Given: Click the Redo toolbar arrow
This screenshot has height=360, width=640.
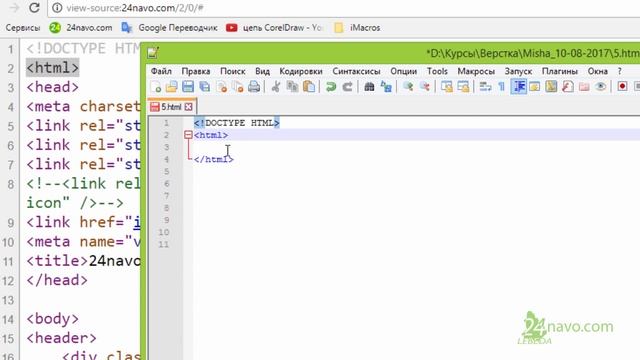Looking at the screenshot, I should click(x=347, y=87).
